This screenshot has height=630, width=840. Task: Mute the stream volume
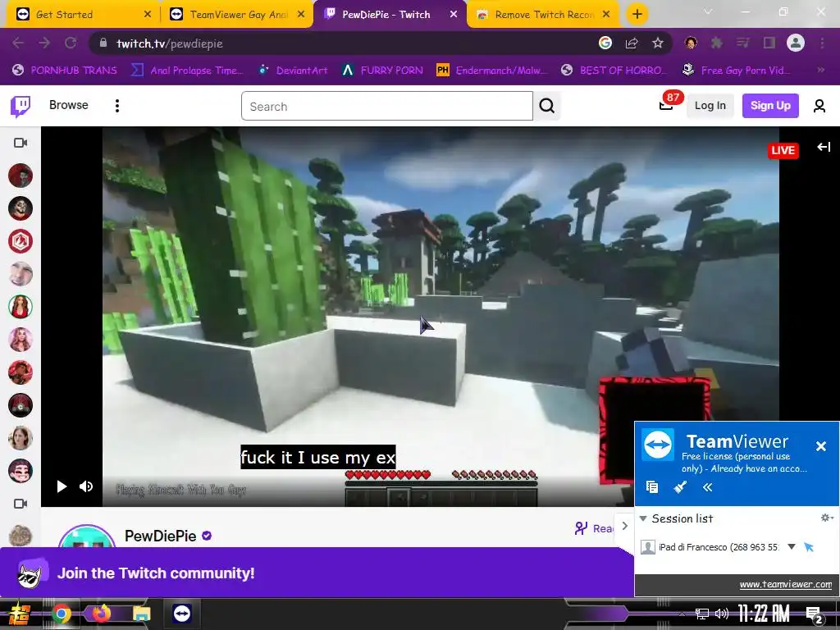point(85,486)
